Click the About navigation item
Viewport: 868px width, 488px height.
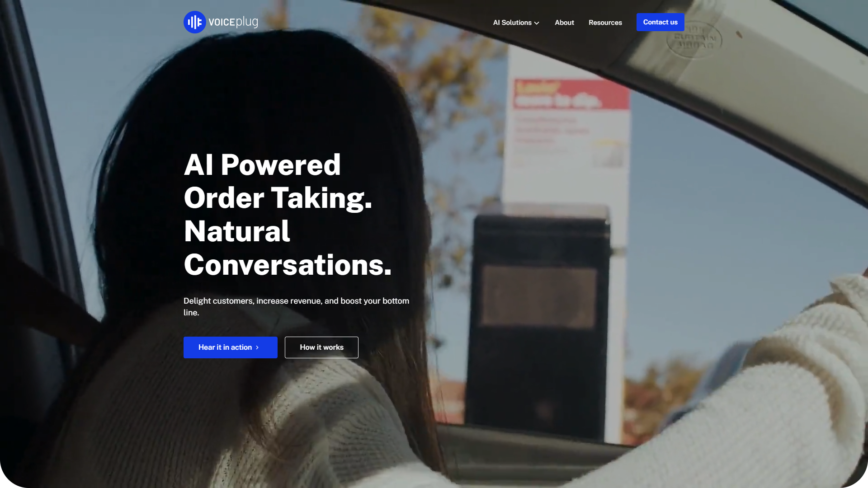click(564, 22)
